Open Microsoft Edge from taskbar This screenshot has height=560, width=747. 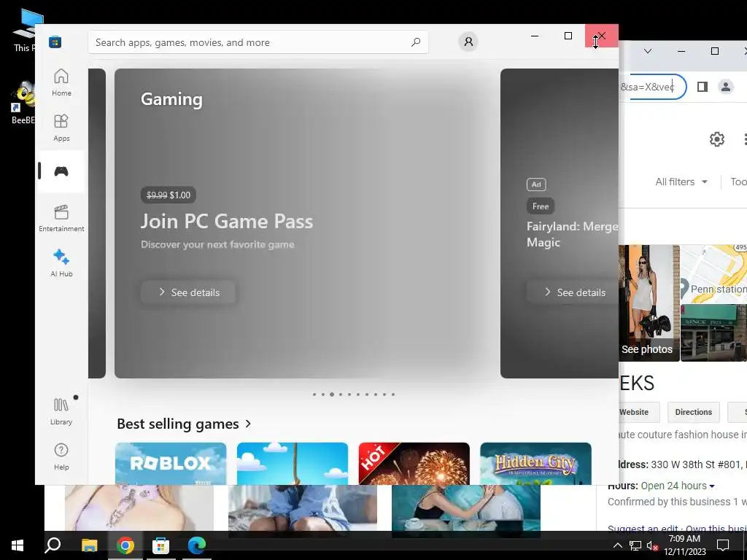[x=196, y=545]
